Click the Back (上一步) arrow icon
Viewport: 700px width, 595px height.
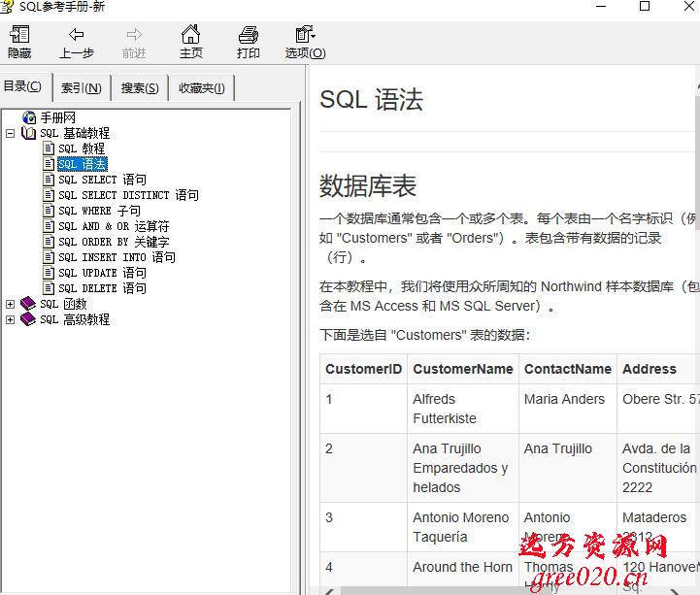coord(77,35)
